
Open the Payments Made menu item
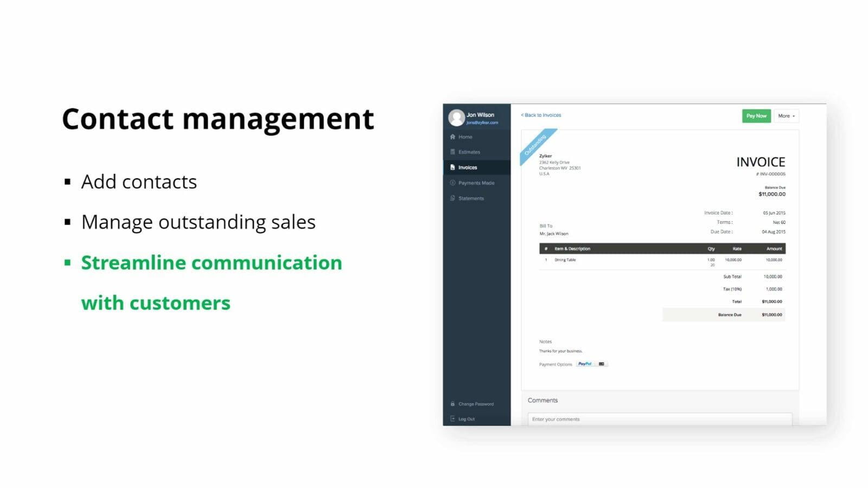point(477,183)
